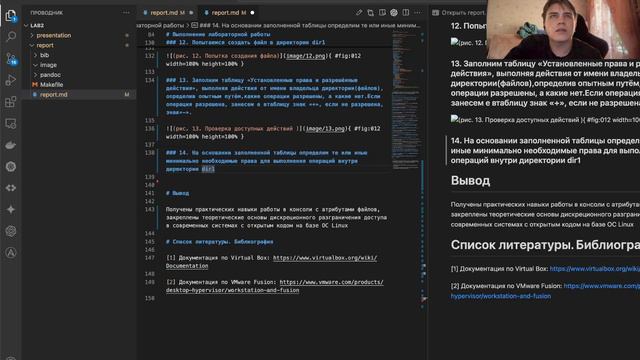Image resolution: width=640 pixels, height=360 pixels.
Task: Open editor more actions ellipsis
Action: point(417,13)
